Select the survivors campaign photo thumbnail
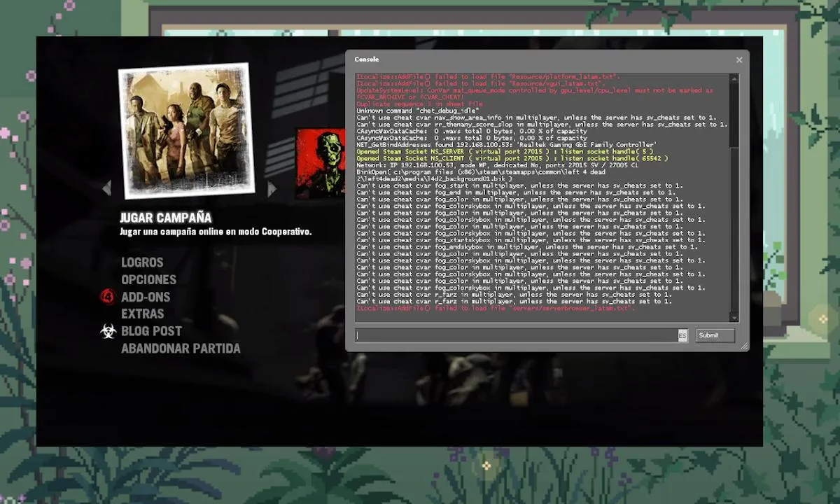The height and width of the screenshot is (504, 840). (x=186, y=130)
